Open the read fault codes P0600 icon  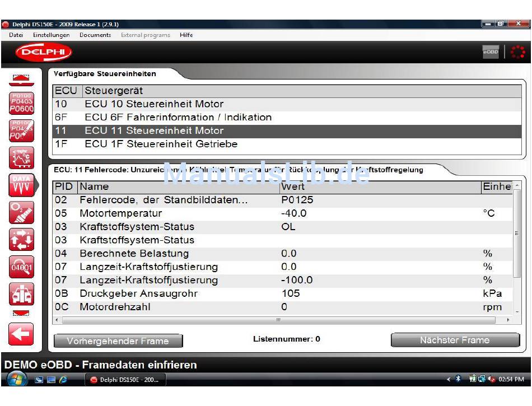21,103
